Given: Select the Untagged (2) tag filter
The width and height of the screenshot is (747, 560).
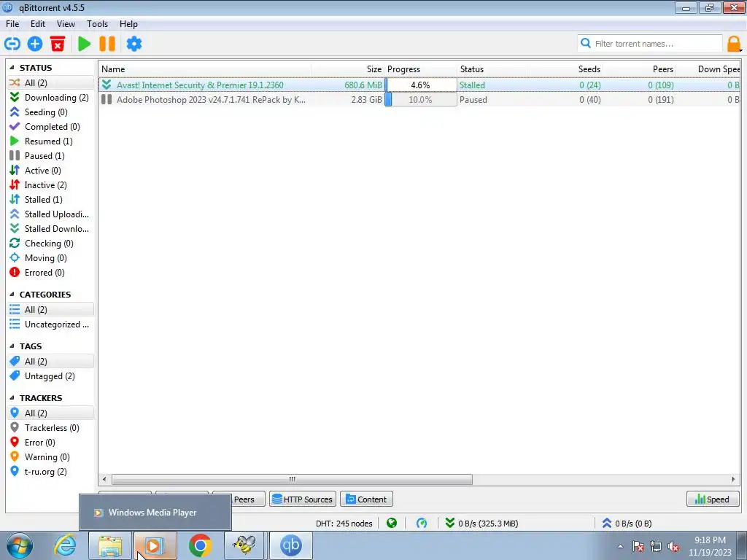Looking at the screenshot, I should pos(50,376).
